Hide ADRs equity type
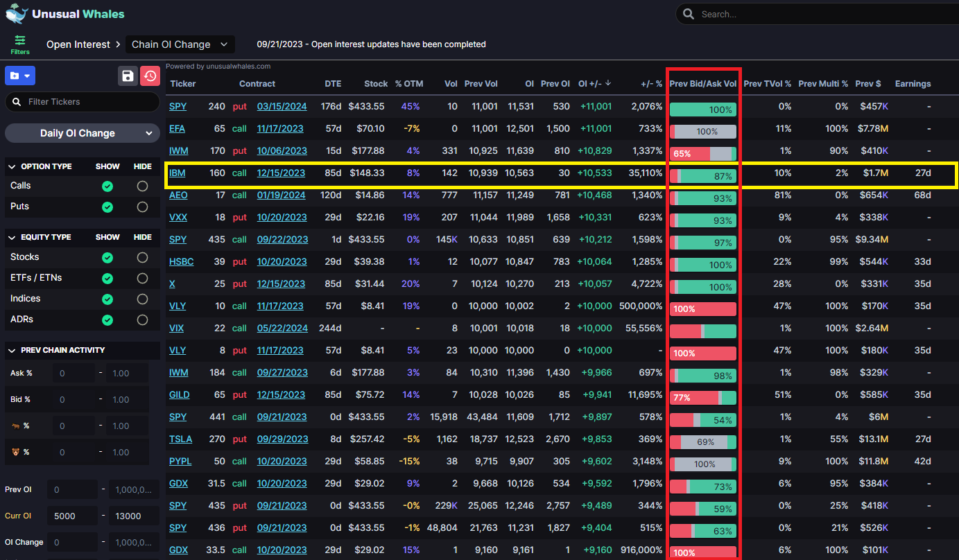This screenshot has width=959, height=560. pos(143,320)
